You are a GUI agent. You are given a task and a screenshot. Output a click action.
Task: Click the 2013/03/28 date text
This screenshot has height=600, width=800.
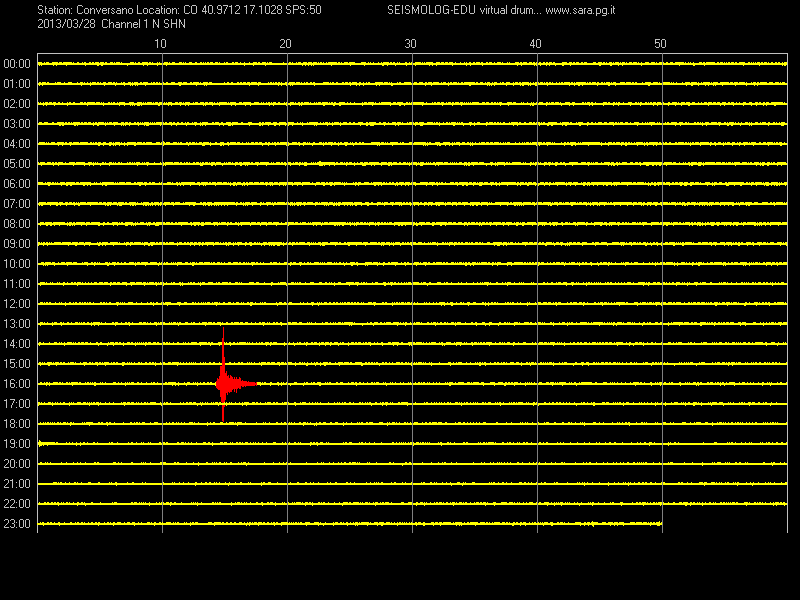(x=66, y=24)
